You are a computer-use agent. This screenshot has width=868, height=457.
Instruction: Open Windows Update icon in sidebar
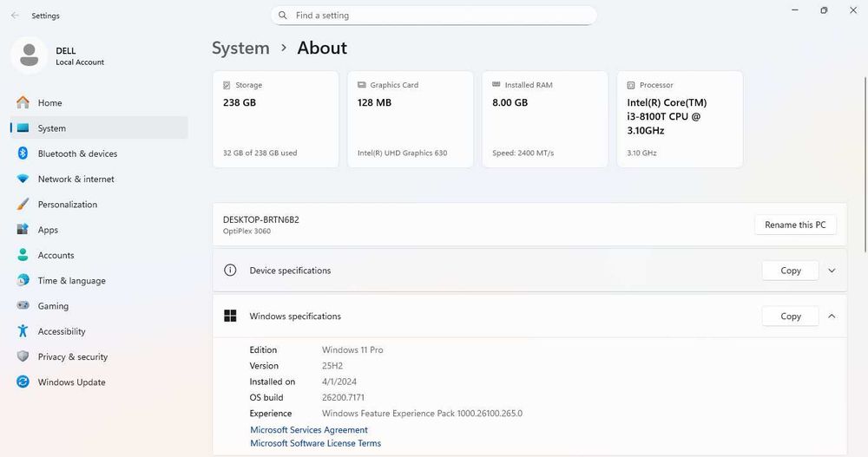coord(23,382)
